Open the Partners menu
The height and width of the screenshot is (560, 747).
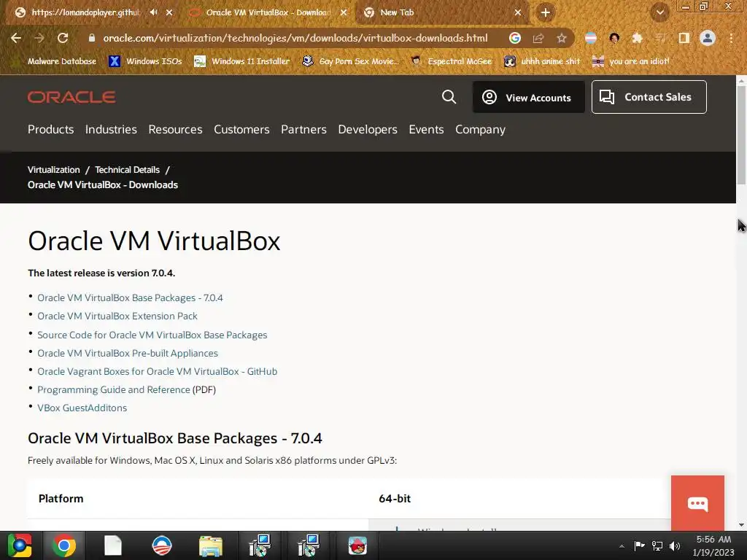303,130
